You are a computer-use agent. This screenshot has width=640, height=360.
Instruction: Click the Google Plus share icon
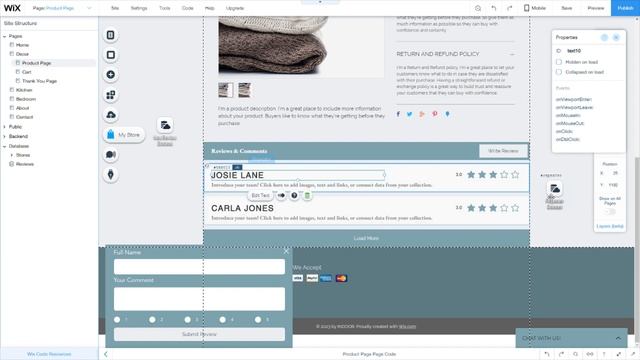click(422, 114)
